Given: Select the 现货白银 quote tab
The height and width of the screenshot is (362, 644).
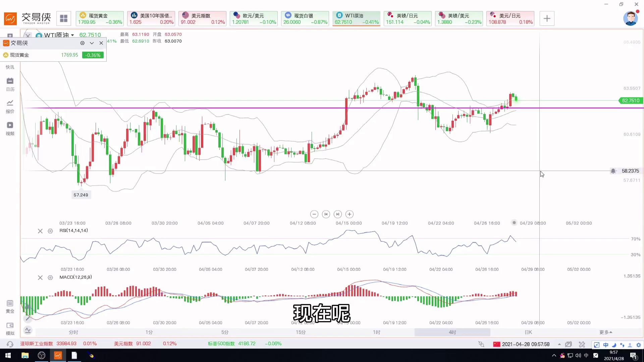Looking at the screenshot, I should pos(305,18).
